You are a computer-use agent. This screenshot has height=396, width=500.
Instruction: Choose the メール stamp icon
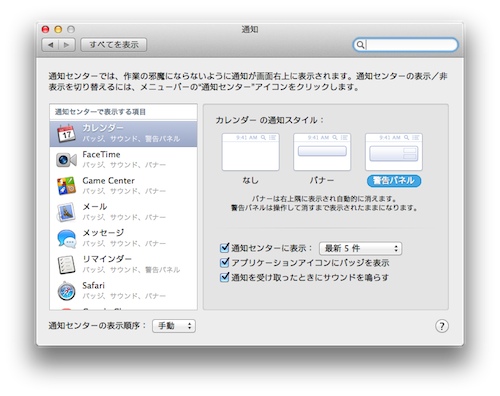pos(66,212)
